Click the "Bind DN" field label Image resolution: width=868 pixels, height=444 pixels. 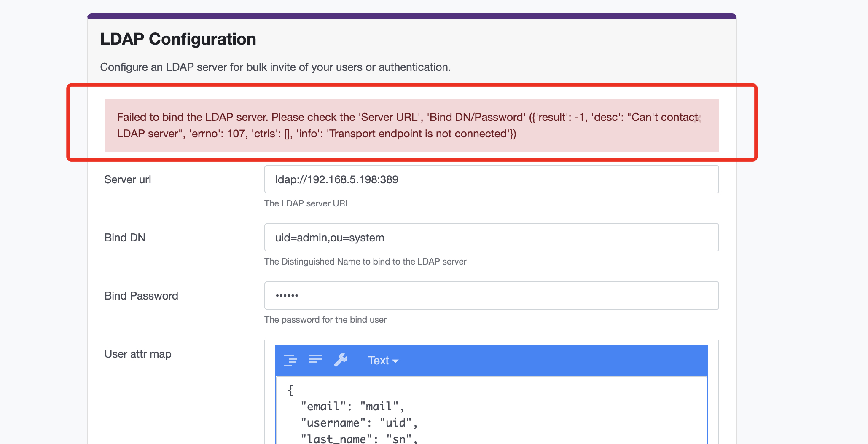point(125,238)
